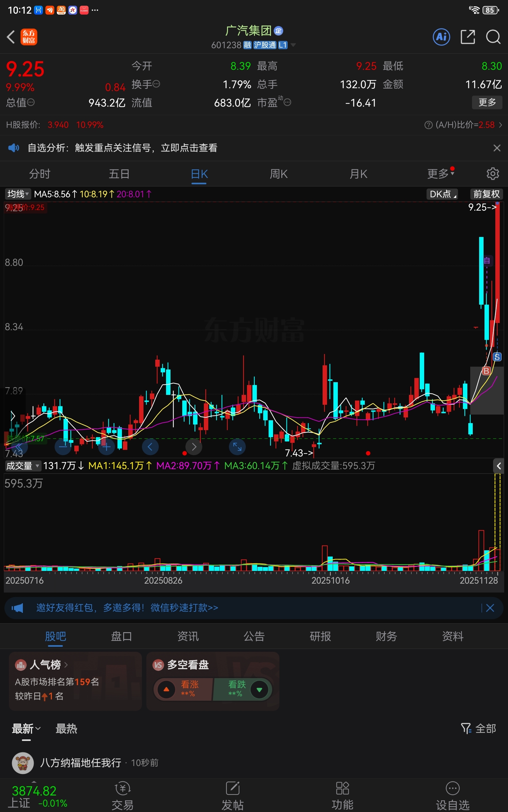Vote 看跌 in 多空看盘
The height and width of the screenshot is (812, 508).
click(242, 689)
